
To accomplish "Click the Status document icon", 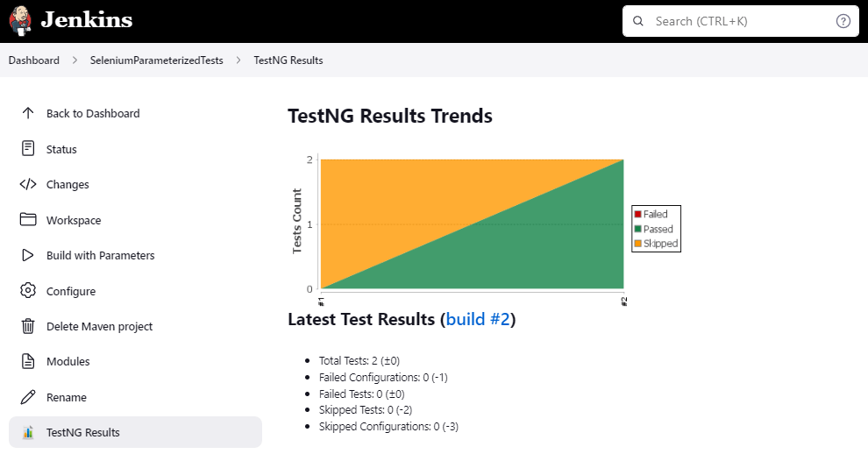I will pos(28,149).
